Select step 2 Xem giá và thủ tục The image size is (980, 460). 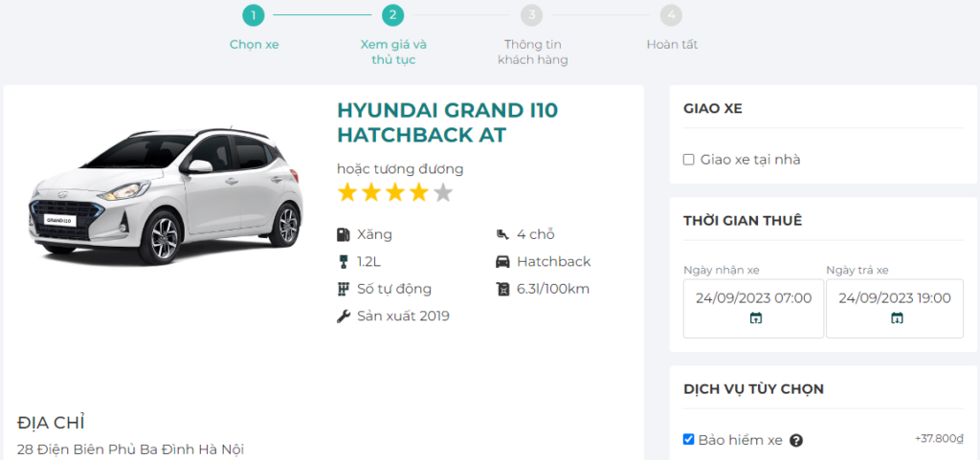point(392,15)
